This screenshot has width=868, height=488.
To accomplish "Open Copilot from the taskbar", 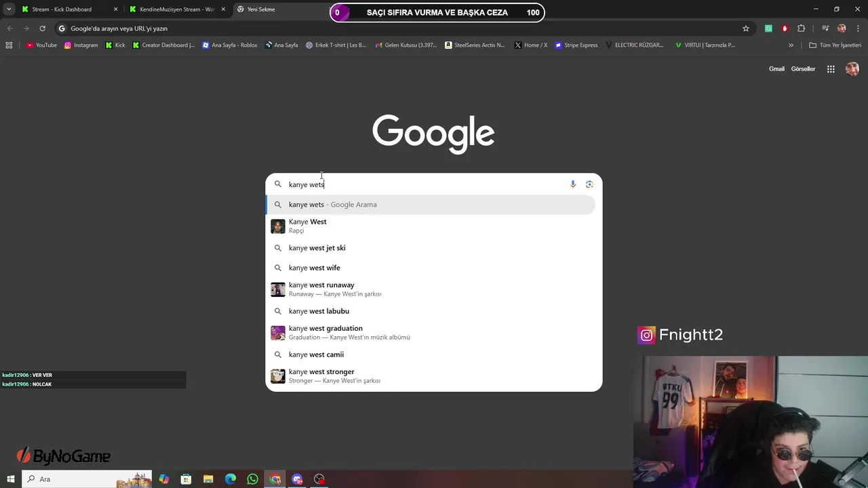I will click(164, 479).
